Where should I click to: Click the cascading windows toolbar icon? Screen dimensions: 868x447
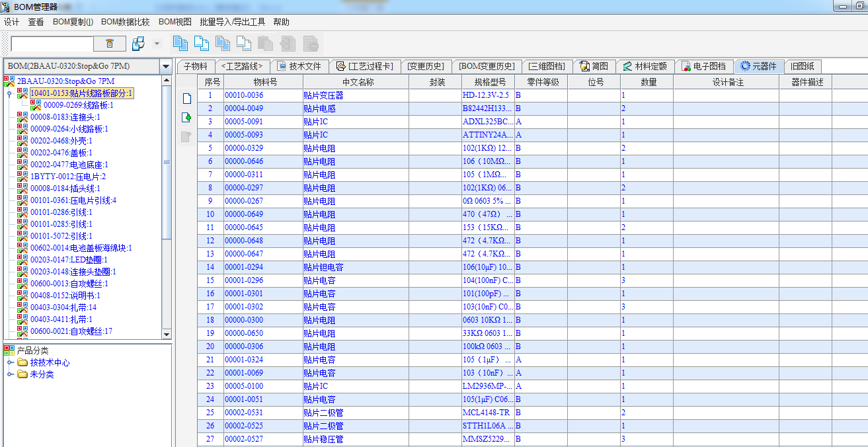coord(138,44)
